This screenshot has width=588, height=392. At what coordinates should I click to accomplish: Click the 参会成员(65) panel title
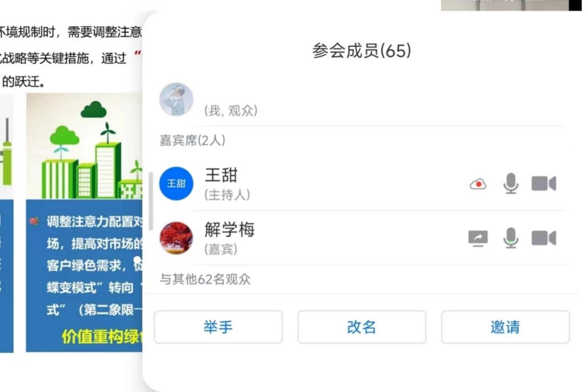pos(361,51)
